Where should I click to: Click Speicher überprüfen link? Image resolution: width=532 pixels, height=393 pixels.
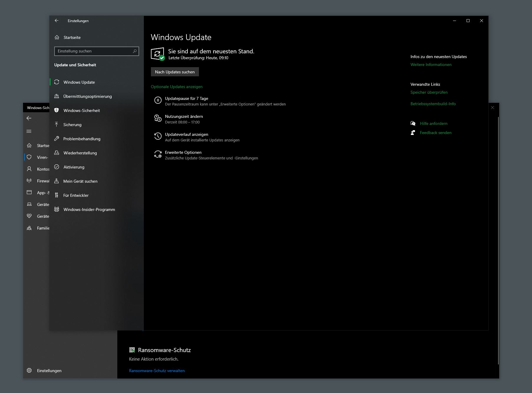point(429,92)
